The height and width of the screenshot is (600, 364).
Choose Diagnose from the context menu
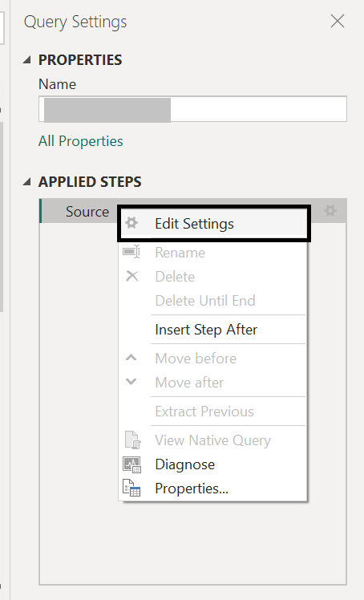coord(185,464)
